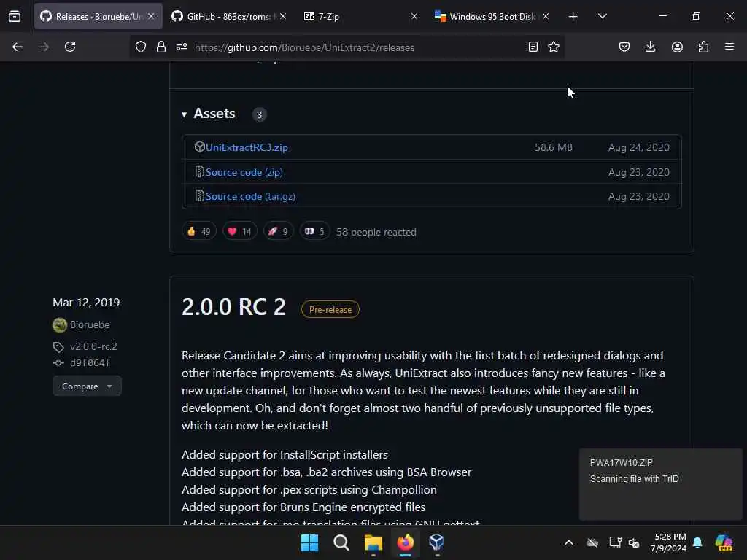
Task: Download UniExtractRC3.zip asset
Action: click(x=247, y=147)
